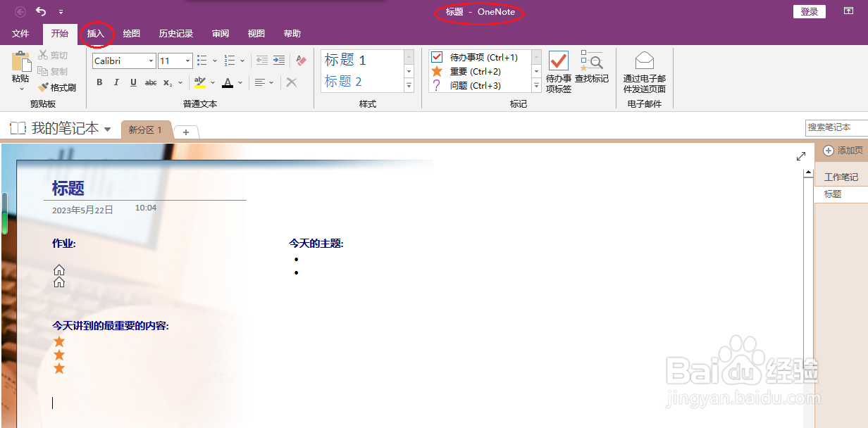Click the 搜索笔记本 search box

tap(836, 127)
